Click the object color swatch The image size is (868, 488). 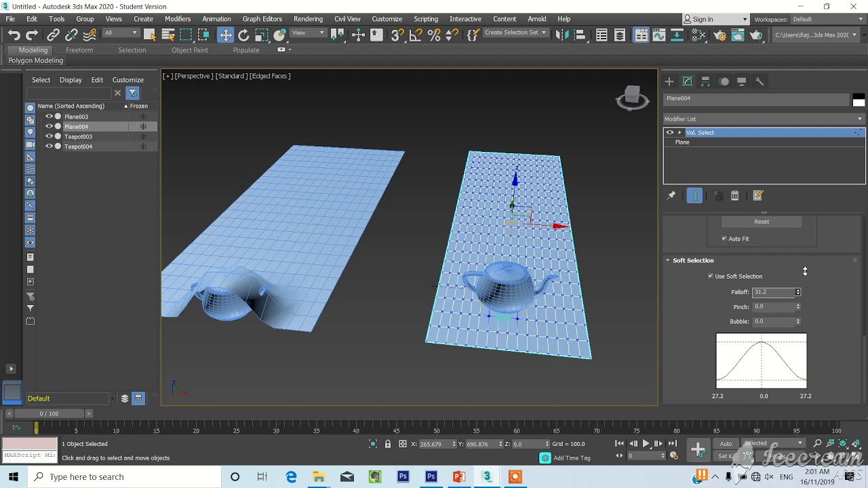point(859,100)
